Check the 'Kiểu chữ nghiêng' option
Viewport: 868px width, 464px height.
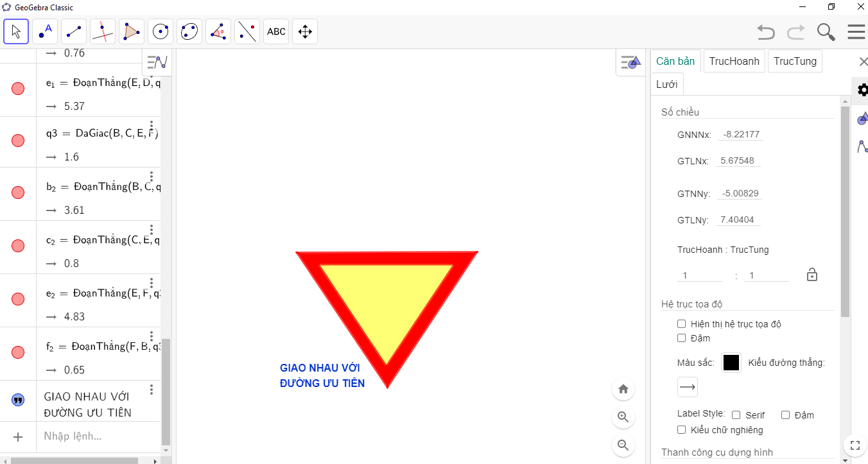tap(682, 430)
